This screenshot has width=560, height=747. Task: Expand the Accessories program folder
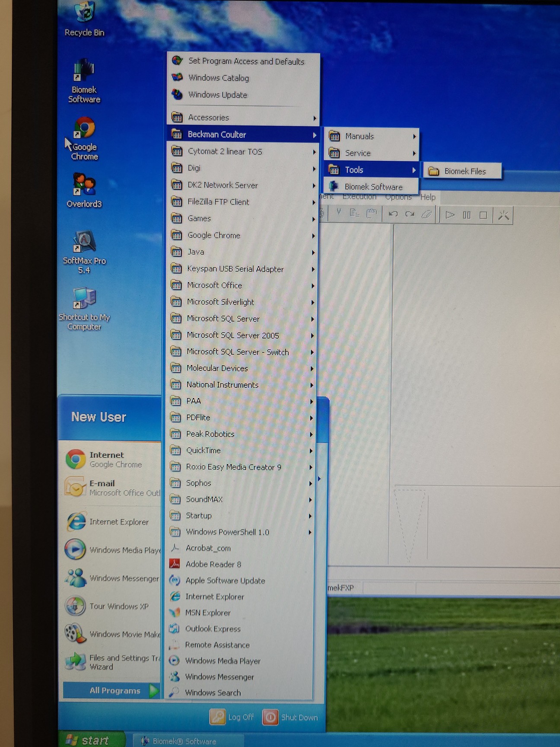tap(243, 118)
